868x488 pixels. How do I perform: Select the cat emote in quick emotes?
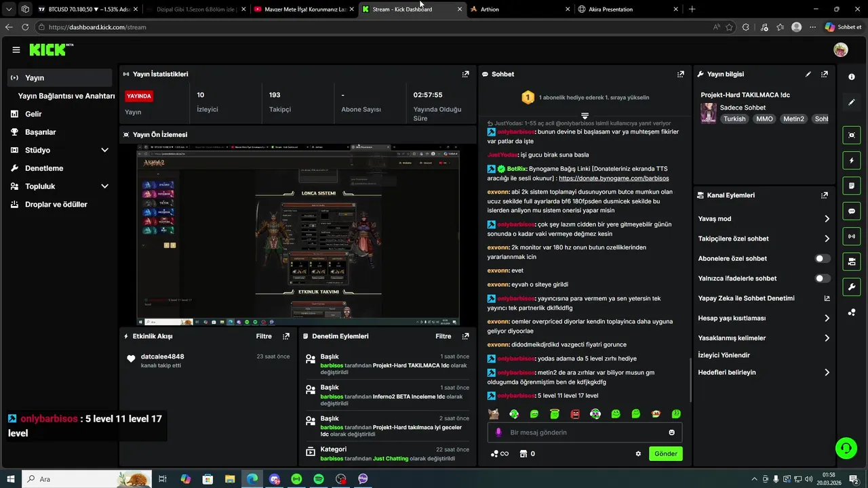pyautogui.click(x=494, y=414)
